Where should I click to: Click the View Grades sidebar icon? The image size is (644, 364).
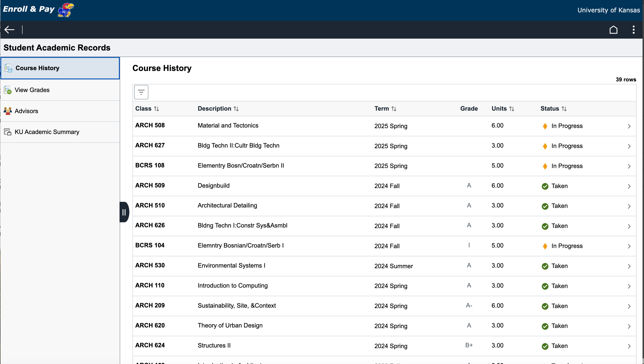point(8,90)
